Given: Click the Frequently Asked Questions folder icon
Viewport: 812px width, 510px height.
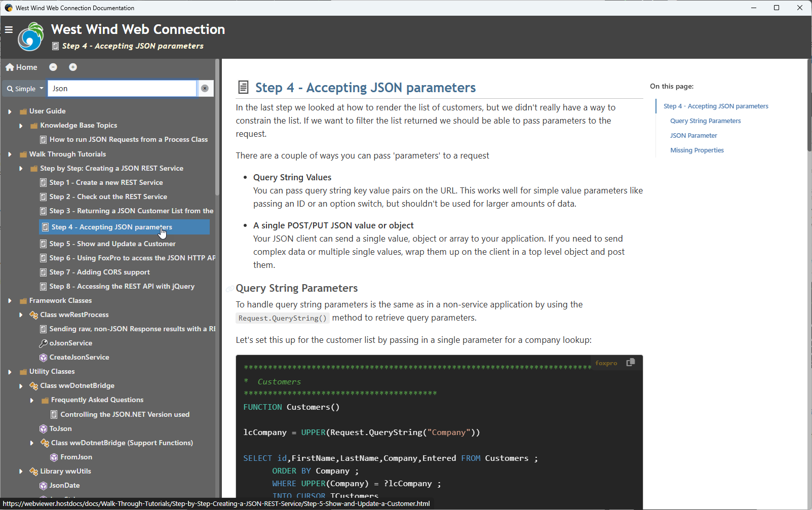Looking at the screenshot, I should coord(45,401).
